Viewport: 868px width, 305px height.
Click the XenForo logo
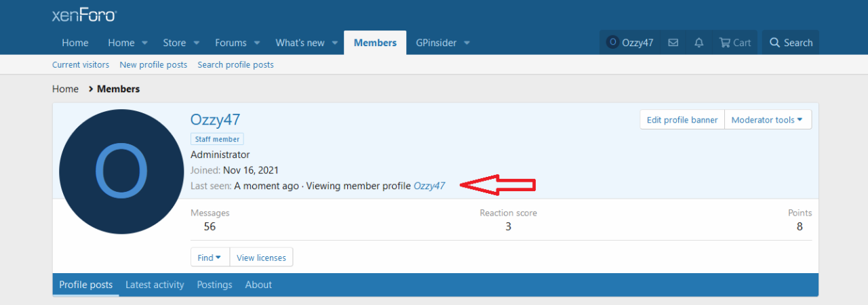[x=84, y=16]
